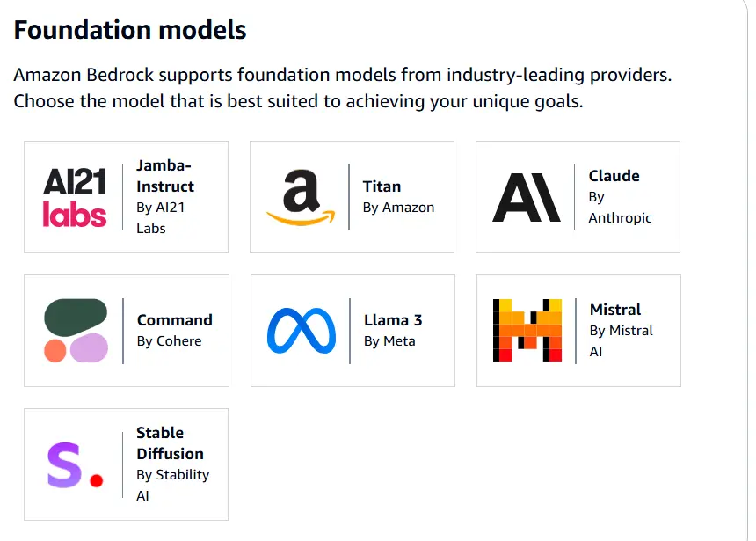Select the Llama 3 model title
The height and width of the screenshot is (541, 756).
click(x=393, y=320)
